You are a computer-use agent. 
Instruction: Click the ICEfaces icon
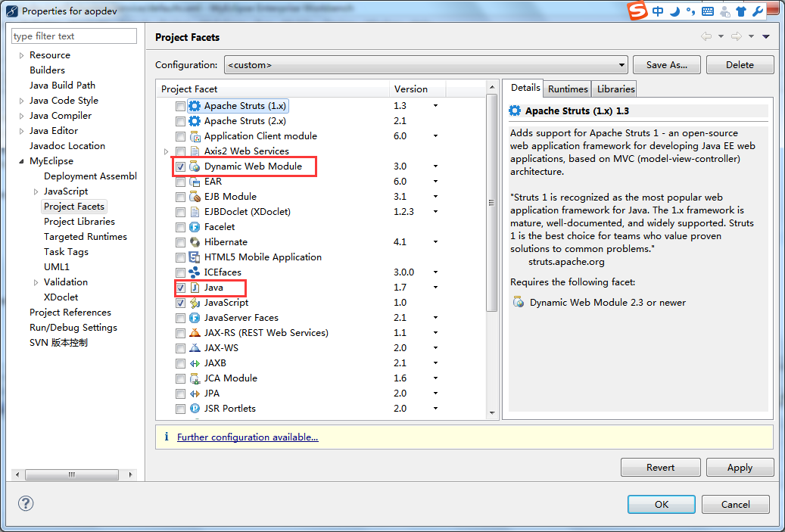(195, 272)
